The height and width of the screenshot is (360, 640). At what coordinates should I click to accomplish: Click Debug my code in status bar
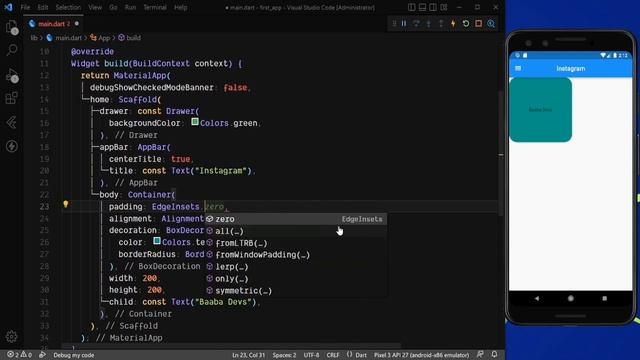[73, 355]
